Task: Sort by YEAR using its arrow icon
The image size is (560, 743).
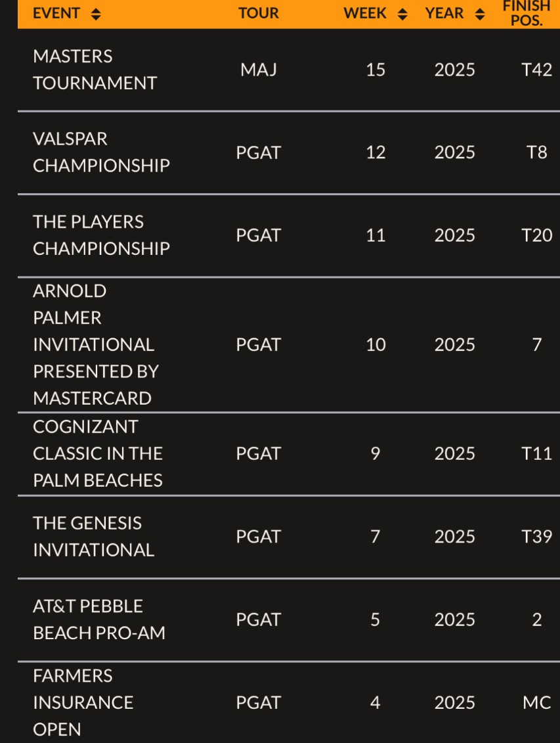Action: pyautogui.click(x=480, y=14)
